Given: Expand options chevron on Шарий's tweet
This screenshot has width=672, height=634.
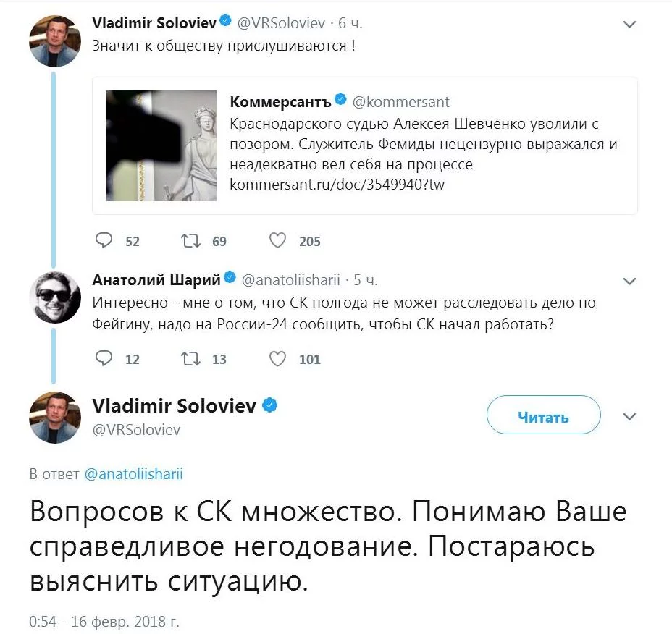Looking at the screenshot, I should tap(629, 281).
